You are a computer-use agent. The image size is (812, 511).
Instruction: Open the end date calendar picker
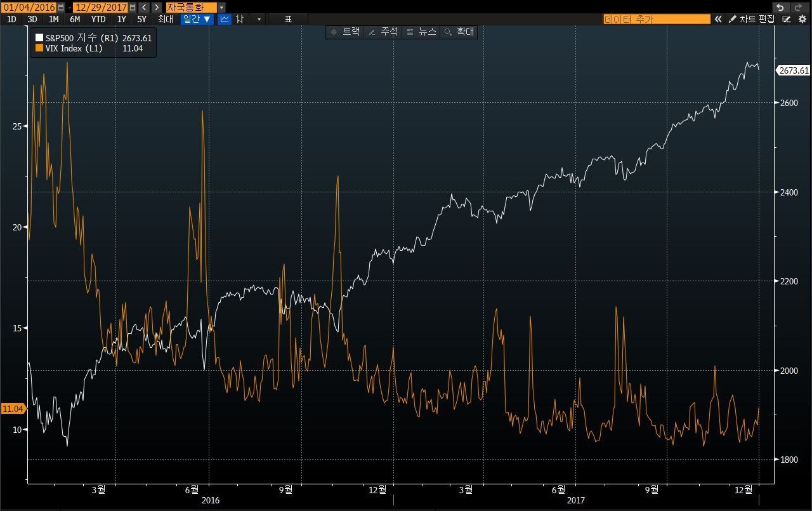pyautogui.click(x=132, y=7)
